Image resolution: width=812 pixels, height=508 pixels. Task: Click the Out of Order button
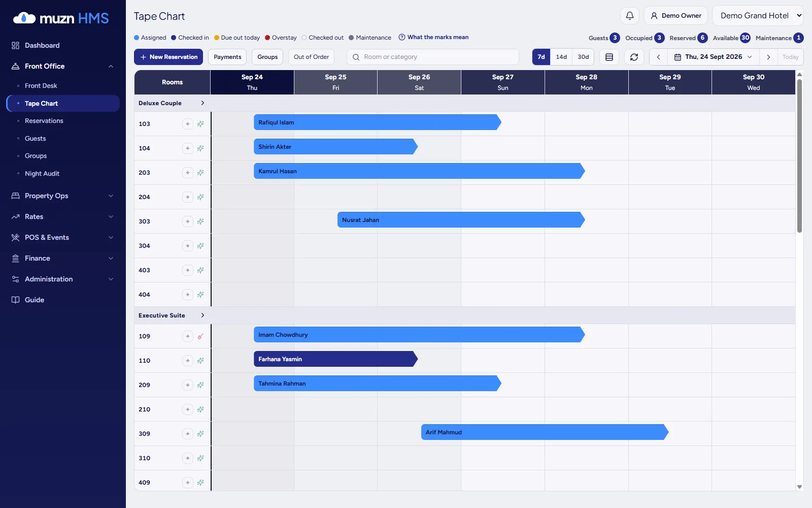coord(311,57)
